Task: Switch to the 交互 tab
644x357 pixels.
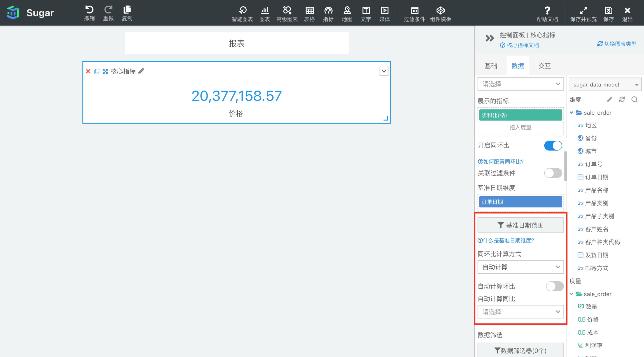Action: coord(544,66)
